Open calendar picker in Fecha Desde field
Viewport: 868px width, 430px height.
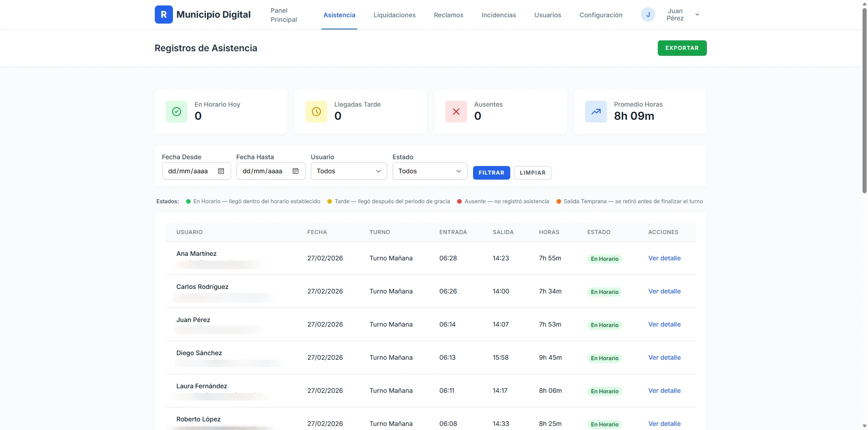[221, 171]
